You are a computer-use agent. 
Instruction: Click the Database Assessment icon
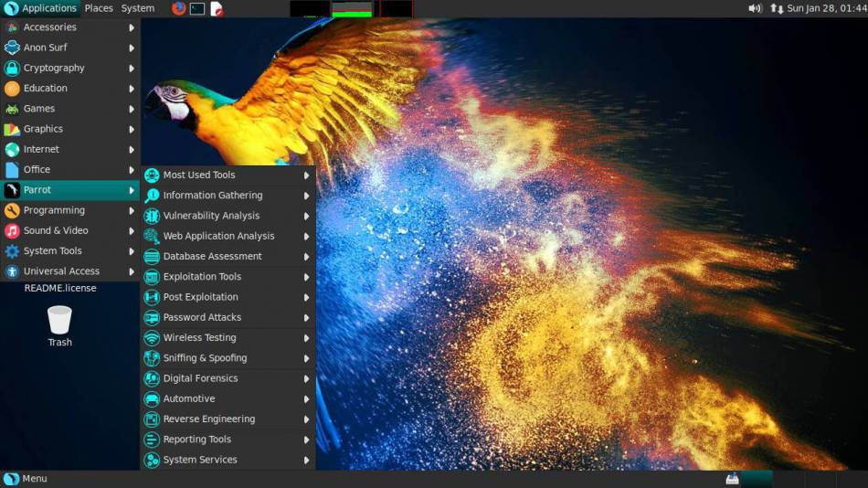[x=152, y=257]
